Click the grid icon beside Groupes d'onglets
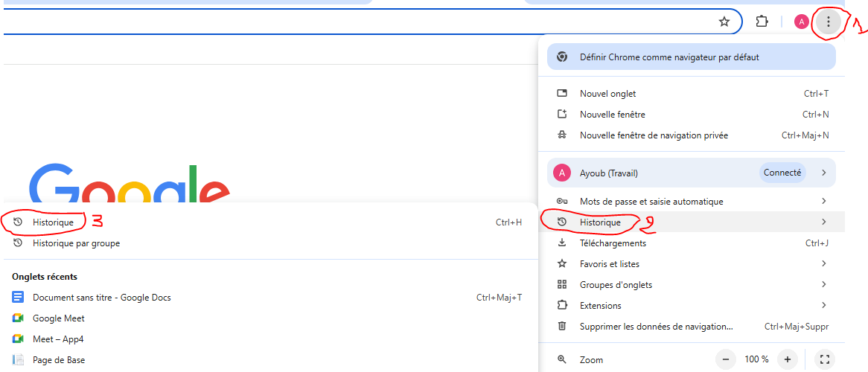 pyautogui.click(x=562, y=284)
